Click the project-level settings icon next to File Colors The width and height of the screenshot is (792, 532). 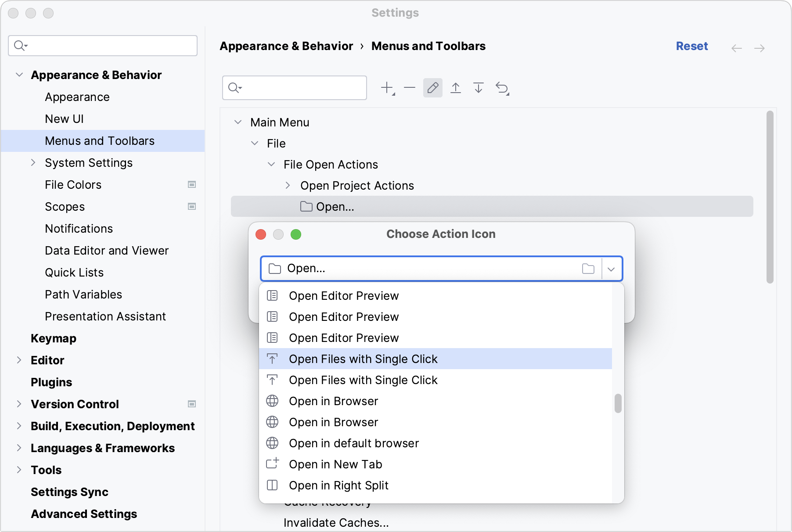click(x=192, y=184)
